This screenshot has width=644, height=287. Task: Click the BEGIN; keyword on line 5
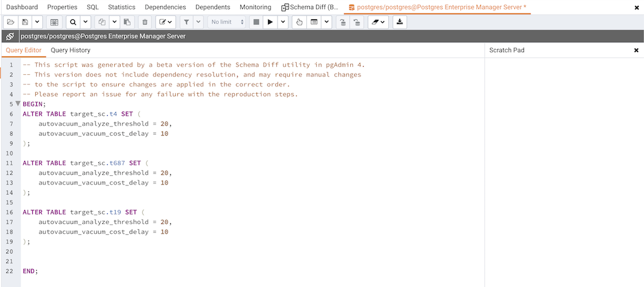[35, 104]
